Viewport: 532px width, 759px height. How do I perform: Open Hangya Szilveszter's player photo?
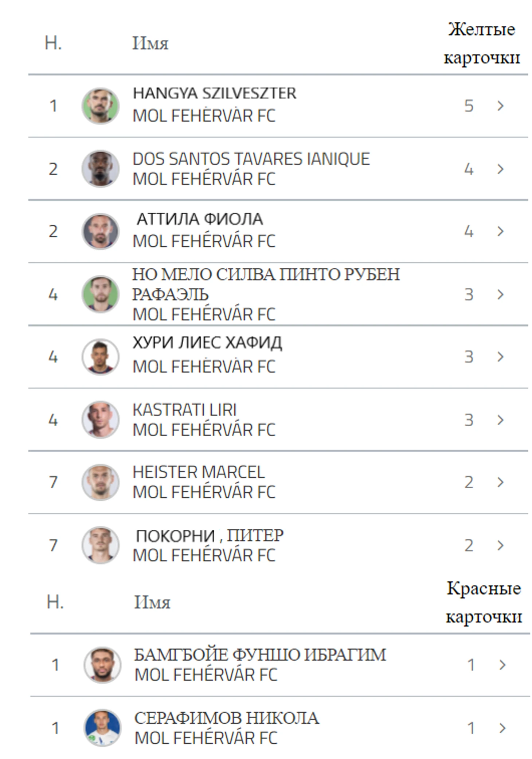100,106
